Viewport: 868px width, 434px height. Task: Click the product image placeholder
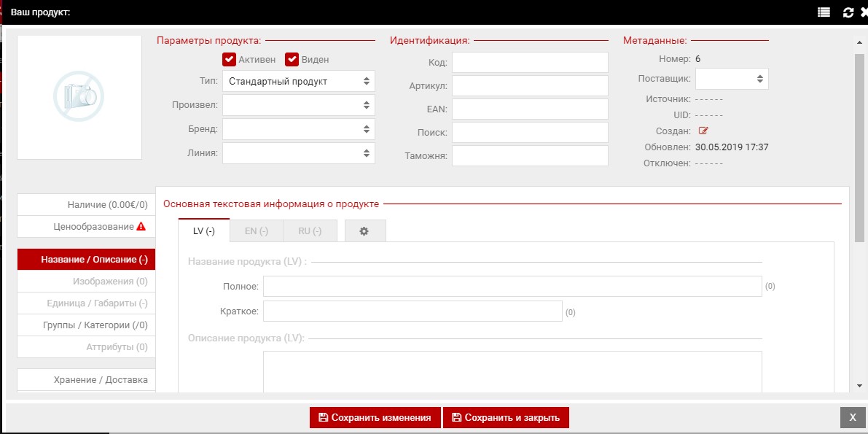point(79,97)
